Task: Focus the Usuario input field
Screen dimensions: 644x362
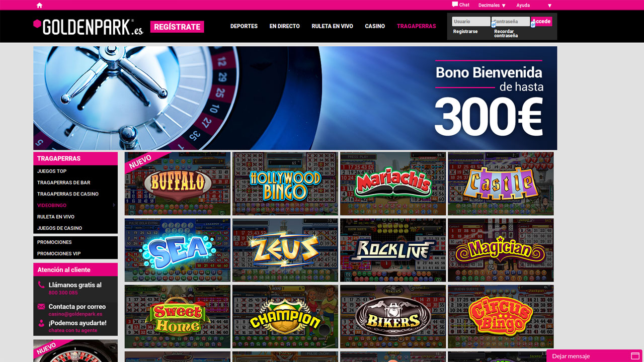Action: (471, 22)
